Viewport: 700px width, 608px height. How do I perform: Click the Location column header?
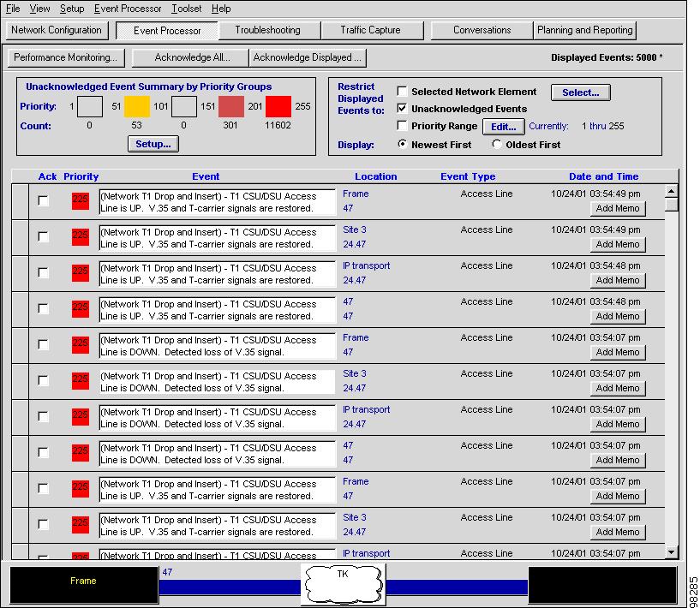tap(376, 176)
